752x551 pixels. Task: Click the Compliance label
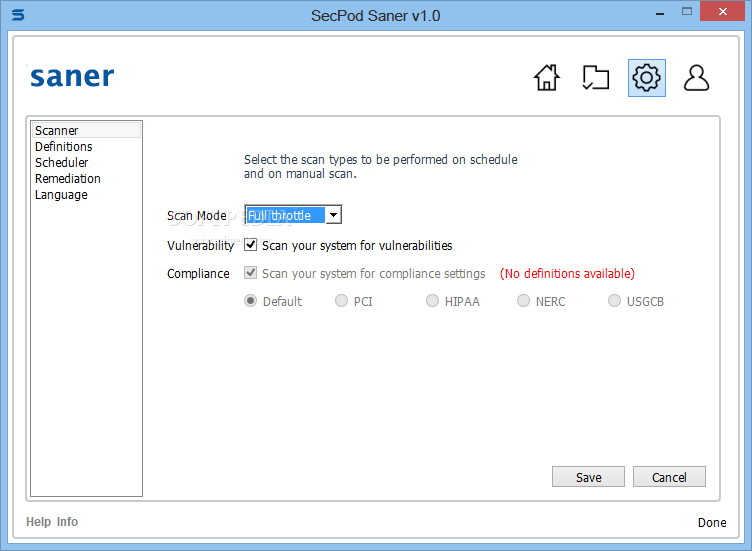(x=198, y=273)
